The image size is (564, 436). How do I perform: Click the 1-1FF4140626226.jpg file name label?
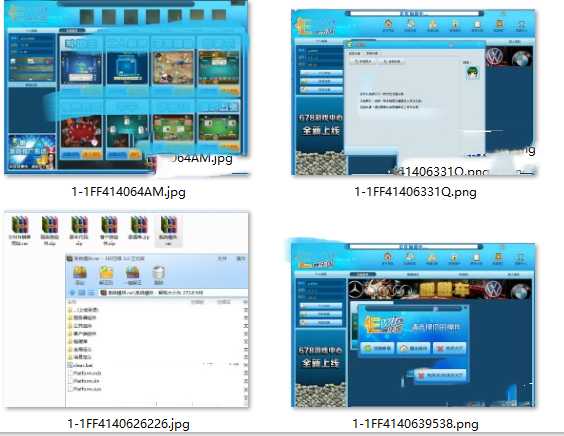pos(128,423)
